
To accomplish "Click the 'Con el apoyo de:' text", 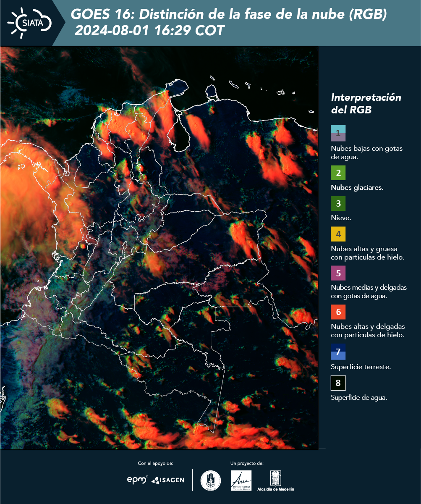I will tap(155, 463).
